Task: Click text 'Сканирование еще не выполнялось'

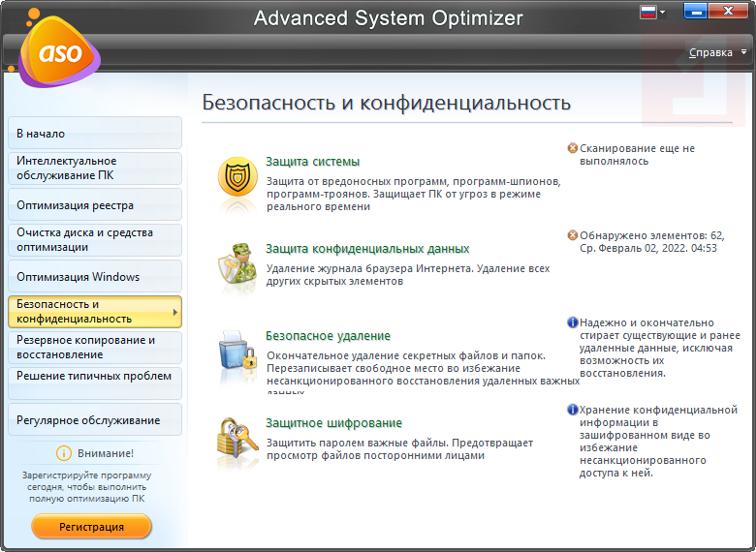Action: click(637, 155)
